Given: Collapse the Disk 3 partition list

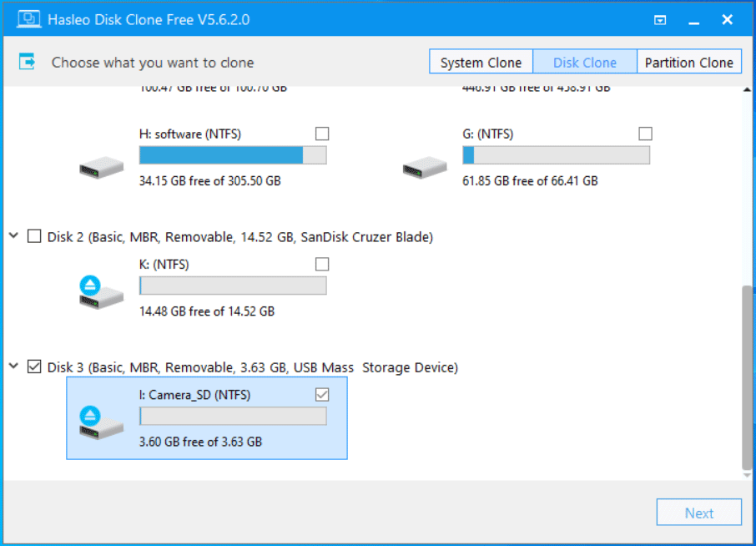Looking at the screenshot, I should click(14, 367).
